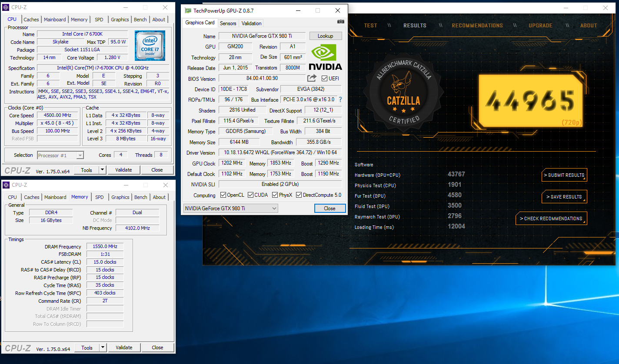Click Tools button in top CPU-Z window
619x364 pixels.
[87, 170]
